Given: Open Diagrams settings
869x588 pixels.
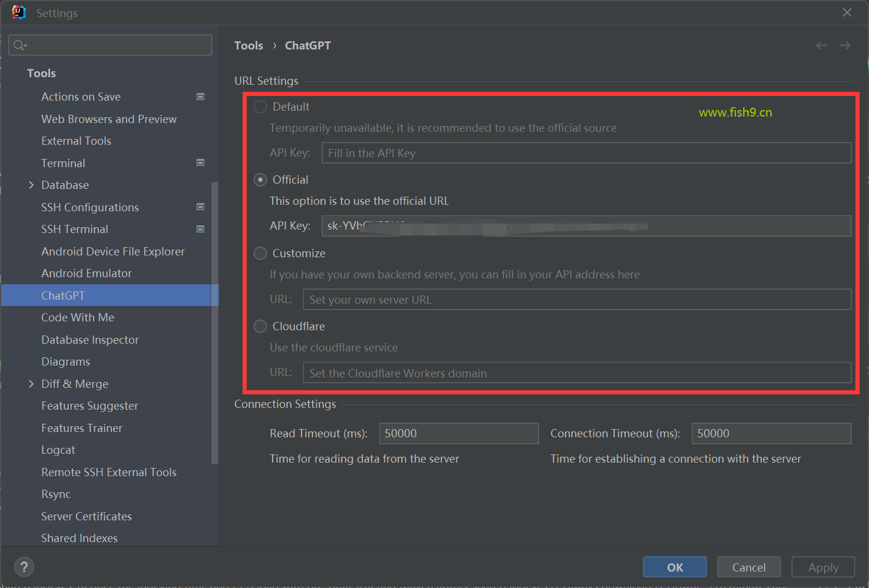Looking at the screenshot, I should coord(65,361).
